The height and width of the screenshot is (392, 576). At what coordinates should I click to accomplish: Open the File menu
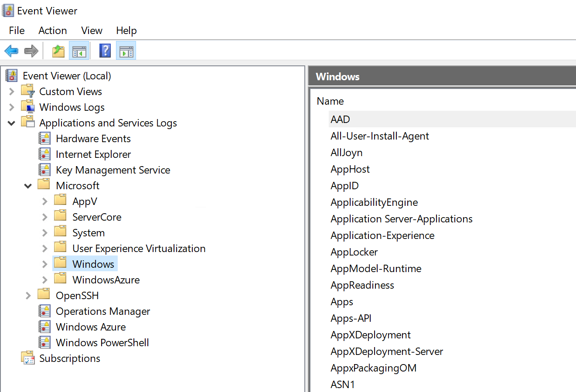pos(17,31)
